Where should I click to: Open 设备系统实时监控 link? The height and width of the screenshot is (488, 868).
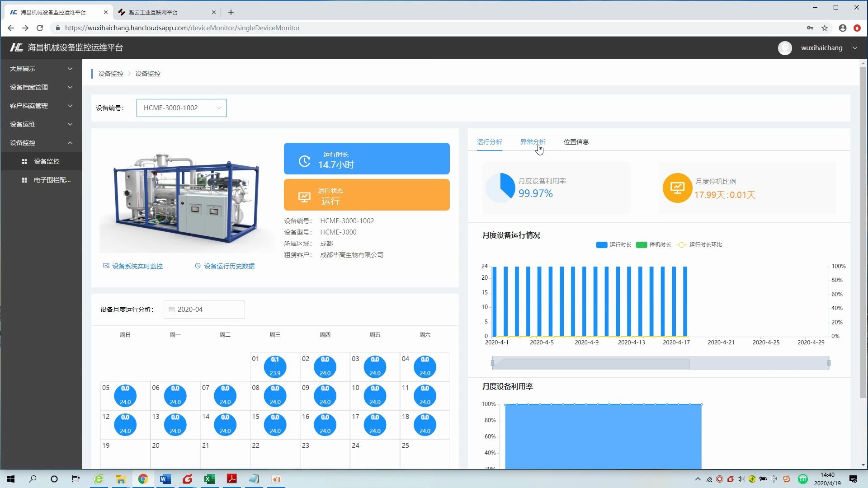[133, 266]
